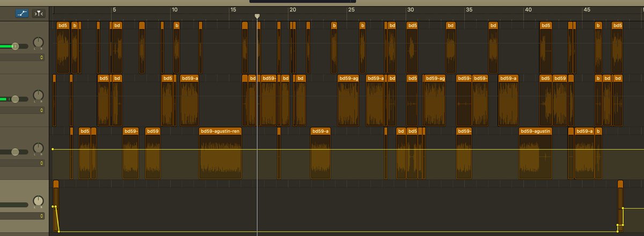
Task: Click the third track's volume slider handle
Action: (x=15, y=152)
